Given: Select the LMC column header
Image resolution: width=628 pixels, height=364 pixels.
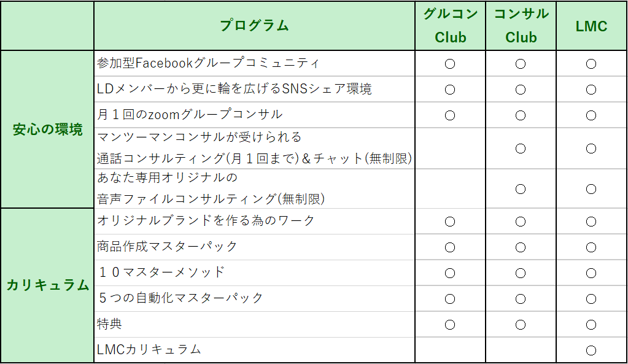Looking at the screenshot, I should (x=591, y=26).
